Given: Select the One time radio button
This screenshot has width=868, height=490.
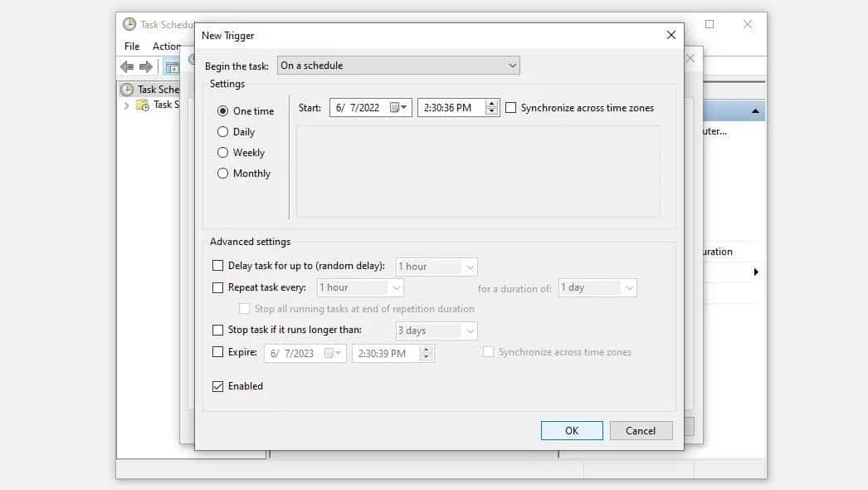Looking at the screenshot, I should tap(222, 110).
